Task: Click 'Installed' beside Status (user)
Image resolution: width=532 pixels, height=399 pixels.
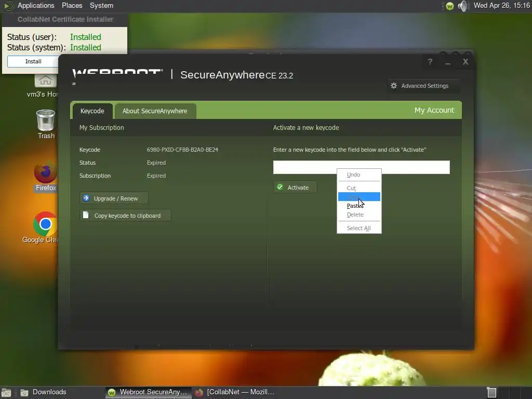Action: 86,37
